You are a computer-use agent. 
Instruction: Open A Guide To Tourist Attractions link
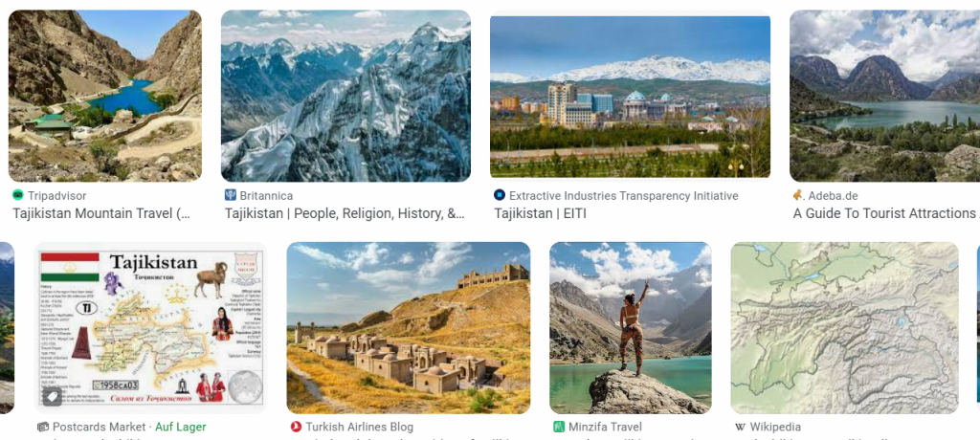tap(885, 213)
